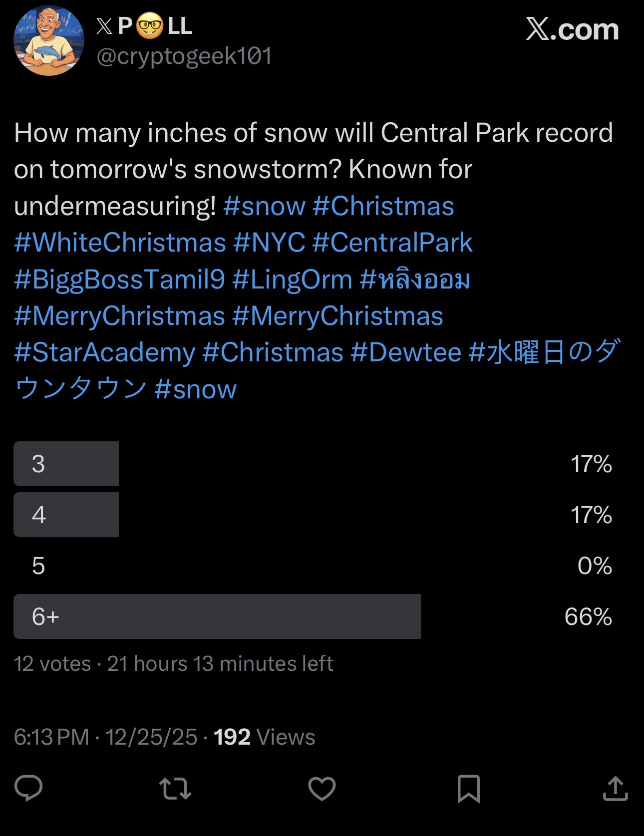Bookmark this poll post

(468, 789)
